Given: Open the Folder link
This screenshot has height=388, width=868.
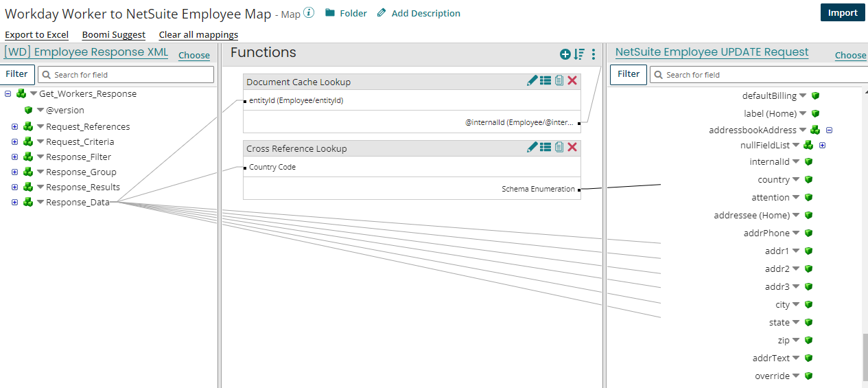Looking at the screenshot, I should pyautogui.click(x=346, y=13).
